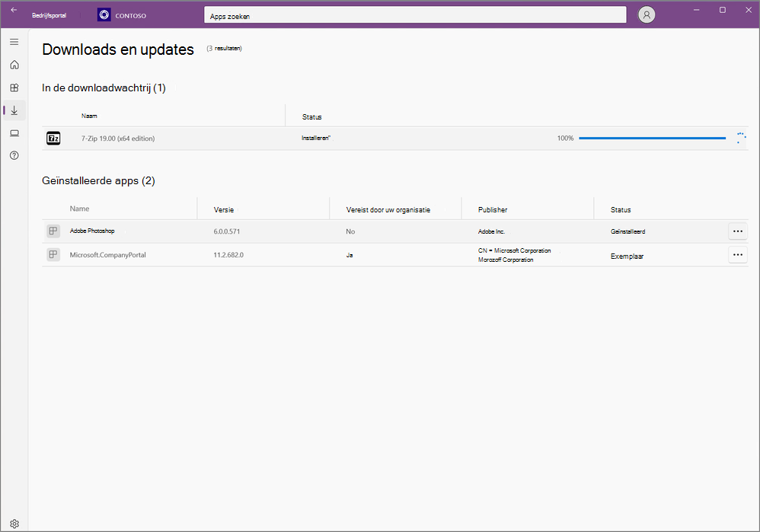This screenshot has height=532, width=760.
Task: Select Bedrijfsportal in the title bar
Action: (x=48, y=14)
